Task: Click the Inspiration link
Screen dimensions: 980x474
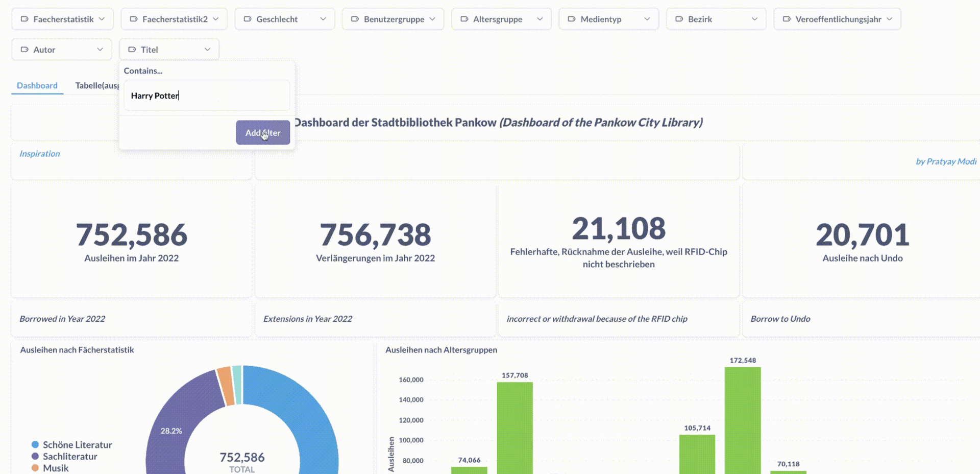Action: [x=39, y=154]
